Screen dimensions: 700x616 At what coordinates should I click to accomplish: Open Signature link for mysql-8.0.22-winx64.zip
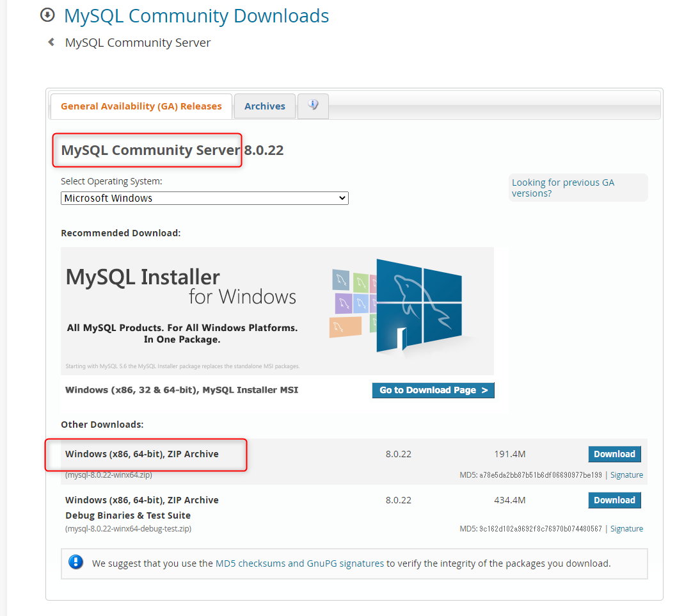[626, 475]
